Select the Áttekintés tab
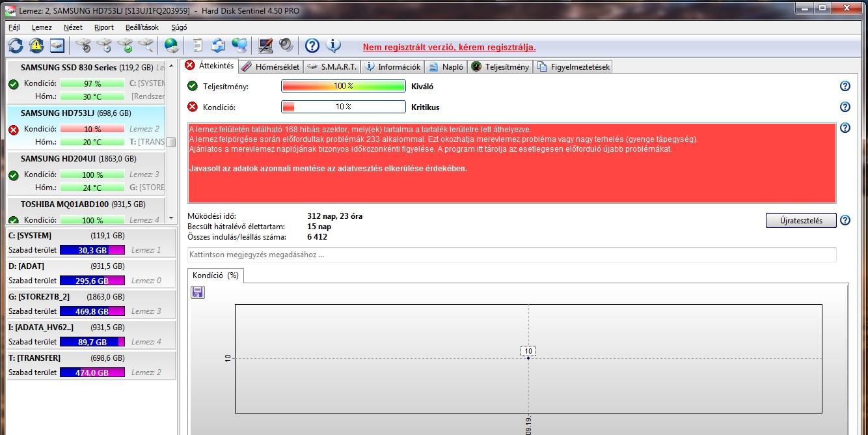 pyautogui.click(x=210, y=66)
